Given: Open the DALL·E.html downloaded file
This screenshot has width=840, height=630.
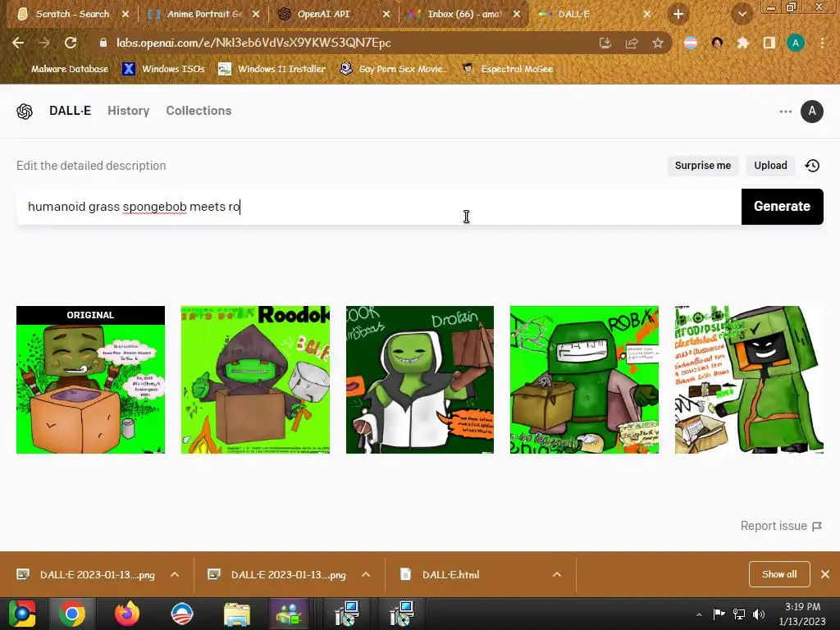Looking at the screenshot, I should click(450, 575).
